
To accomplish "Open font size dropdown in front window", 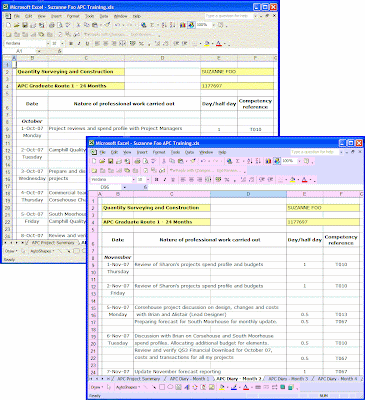I will click(148, 179).
